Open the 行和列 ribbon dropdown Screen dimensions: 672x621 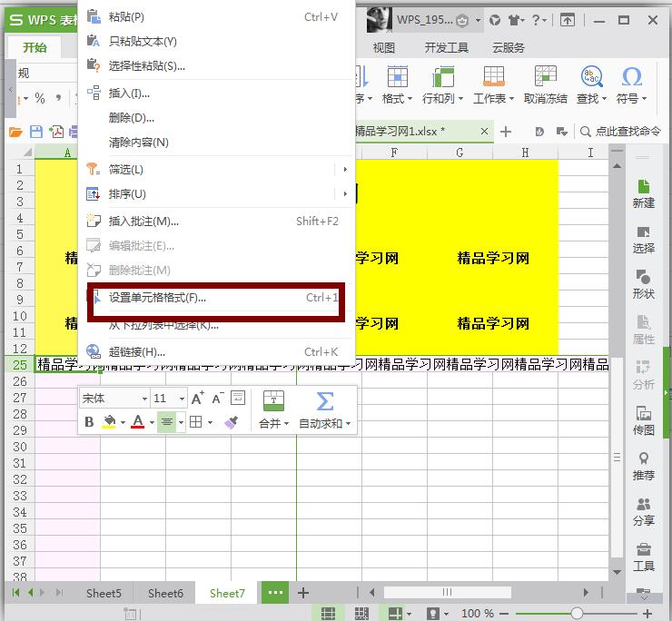[x=443, y=85]
